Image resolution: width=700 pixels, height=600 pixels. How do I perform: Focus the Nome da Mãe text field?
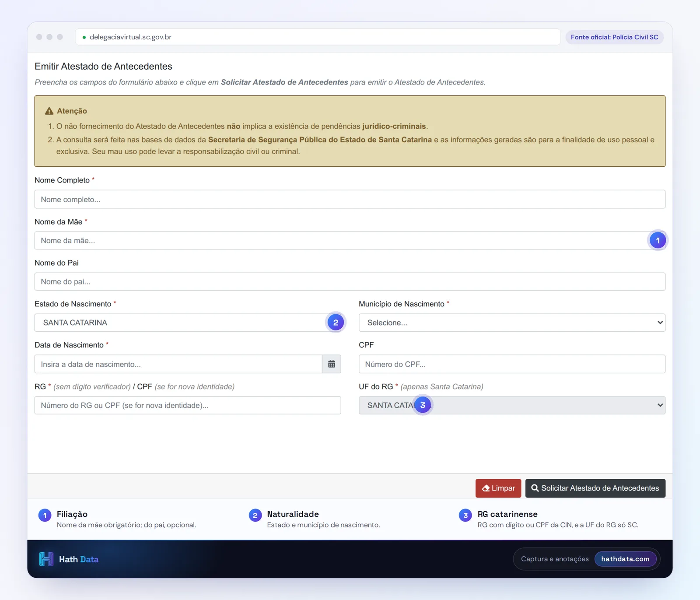pos(350,241)
